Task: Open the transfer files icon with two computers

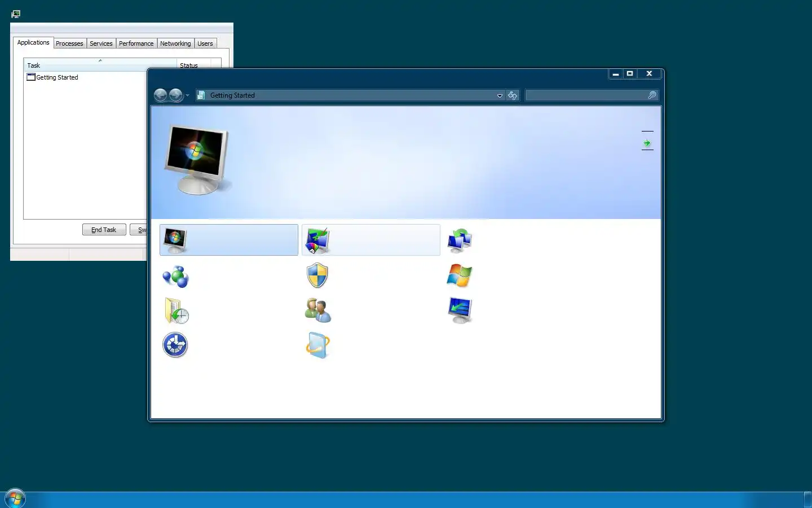Action: pyautogui.click(x=460, y=240)
